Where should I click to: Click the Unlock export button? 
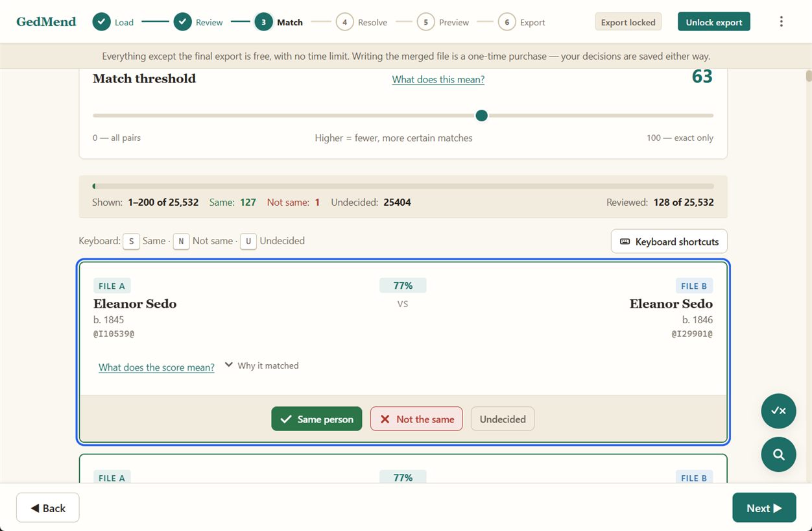(714, 21)
